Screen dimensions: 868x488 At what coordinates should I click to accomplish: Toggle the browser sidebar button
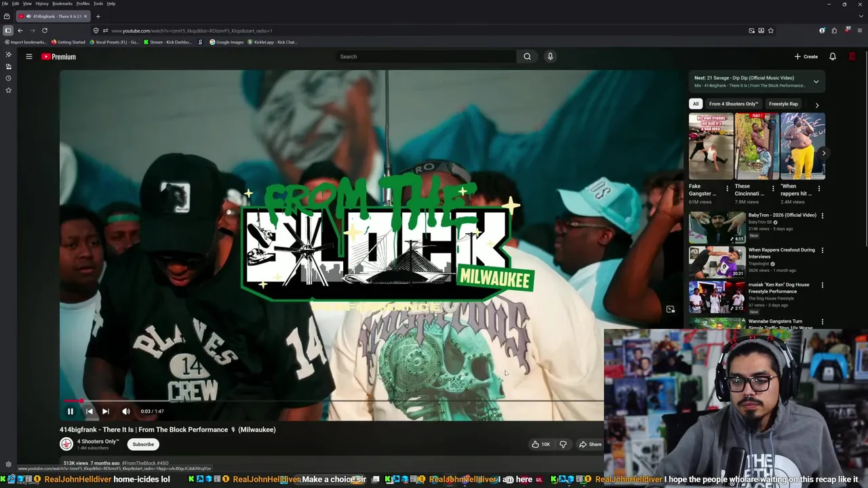tap(7, 30)
